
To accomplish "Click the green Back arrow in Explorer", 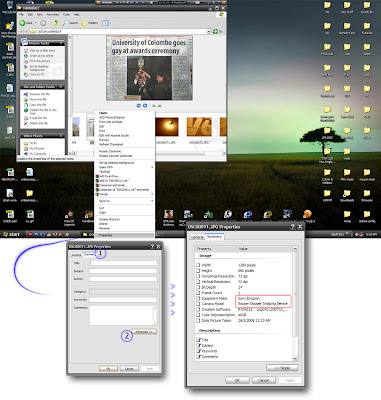I will pyautogui.click(x=22, y=23).
